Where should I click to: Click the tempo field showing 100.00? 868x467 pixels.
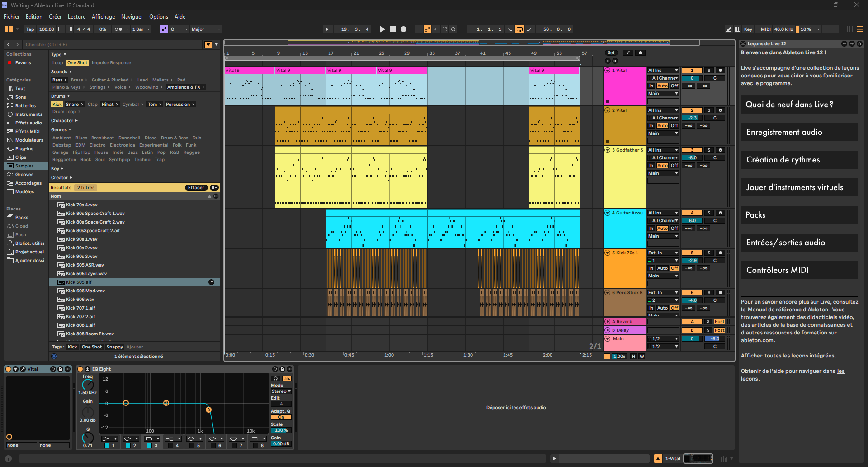(x=47, y=29)
